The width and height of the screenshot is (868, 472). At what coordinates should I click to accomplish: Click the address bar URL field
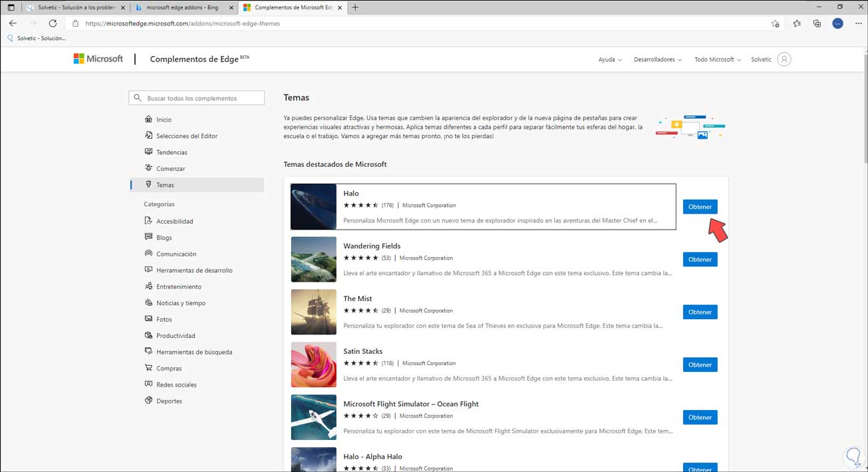tap(421, 23)
